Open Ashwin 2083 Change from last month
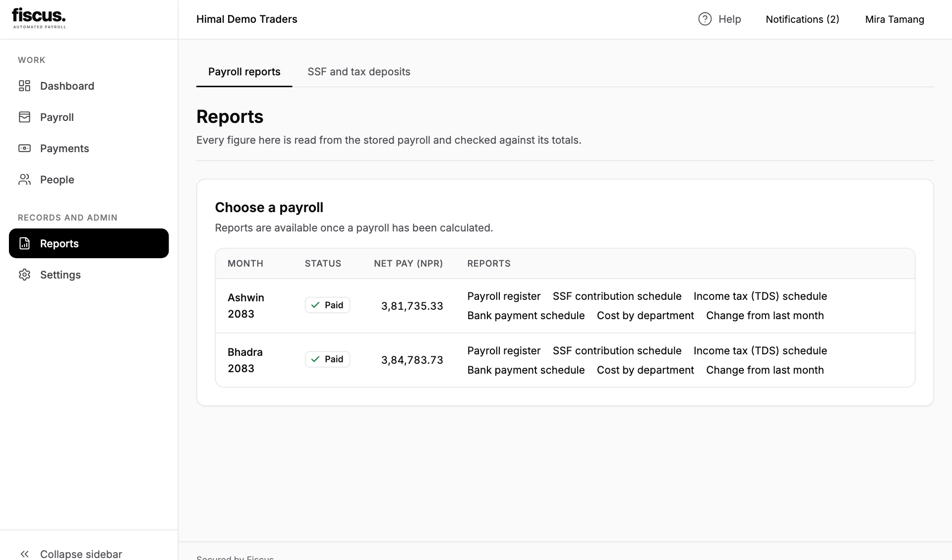Screen dimensions: 952x560 (765, 315)
